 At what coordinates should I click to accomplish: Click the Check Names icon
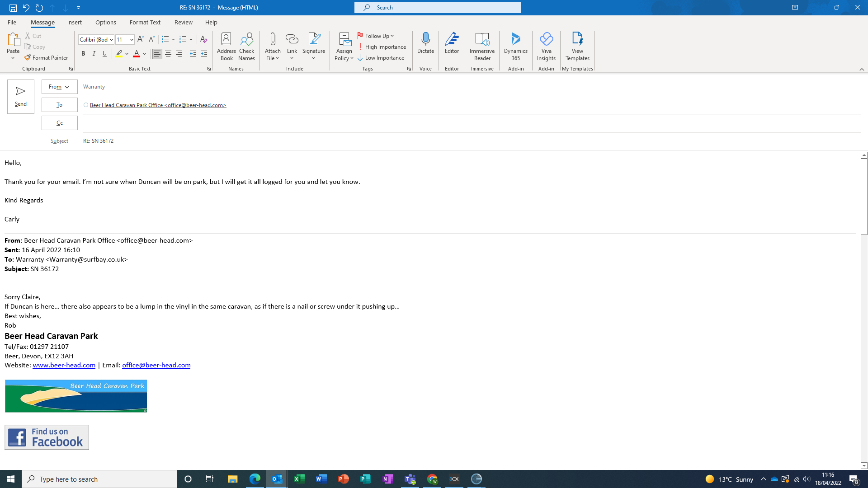tap(246, 46)
